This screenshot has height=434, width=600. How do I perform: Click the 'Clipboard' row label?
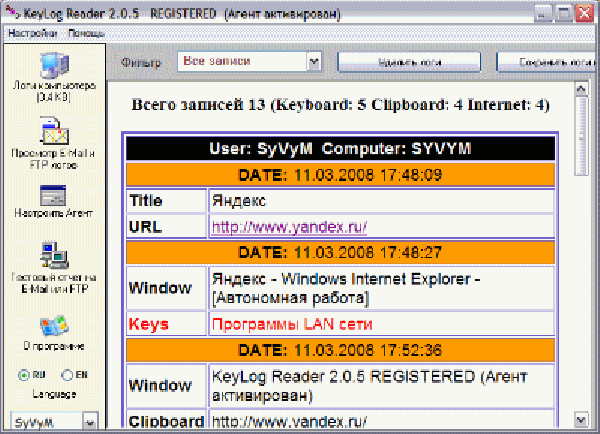166,421
